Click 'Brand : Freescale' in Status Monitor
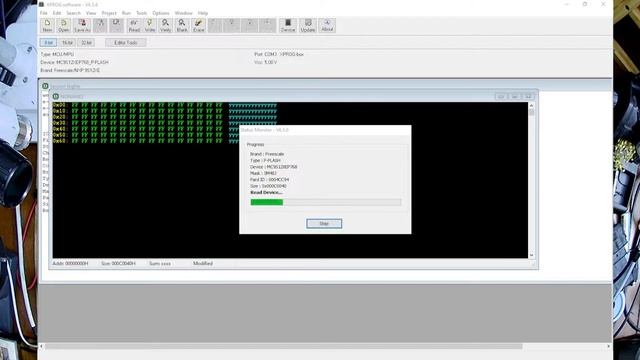Screen dimensions: 640x360 267,154
